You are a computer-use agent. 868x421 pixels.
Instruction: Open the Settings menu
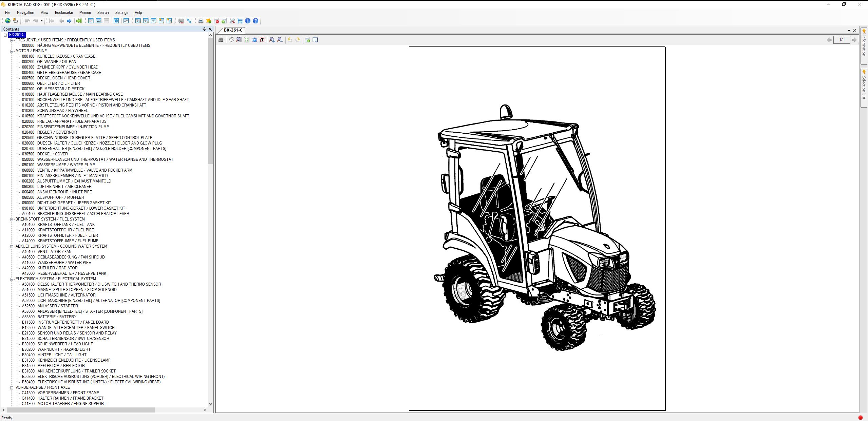tap(121, 13)
